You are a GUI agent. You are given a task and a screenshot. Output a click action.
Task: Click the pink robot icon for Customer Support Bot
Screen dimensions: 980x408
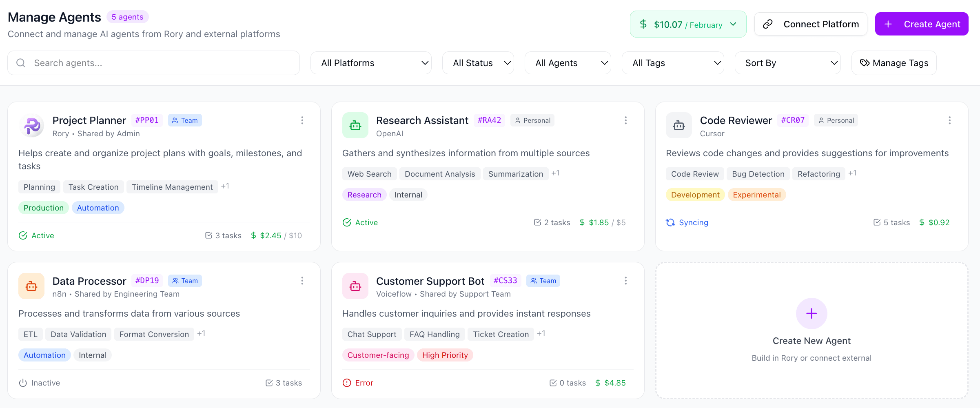pyautogui.click(x=355, y=286)
